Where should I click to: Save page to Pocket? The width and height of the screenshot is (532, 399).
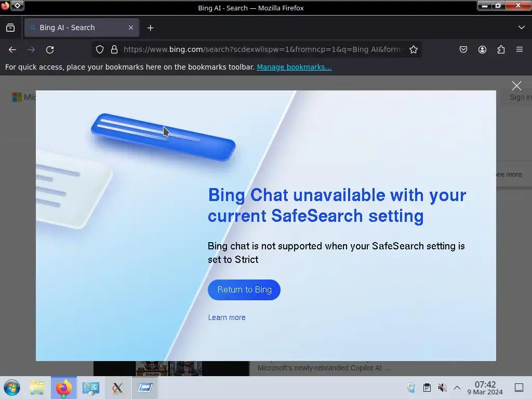[x=463, y=49]
